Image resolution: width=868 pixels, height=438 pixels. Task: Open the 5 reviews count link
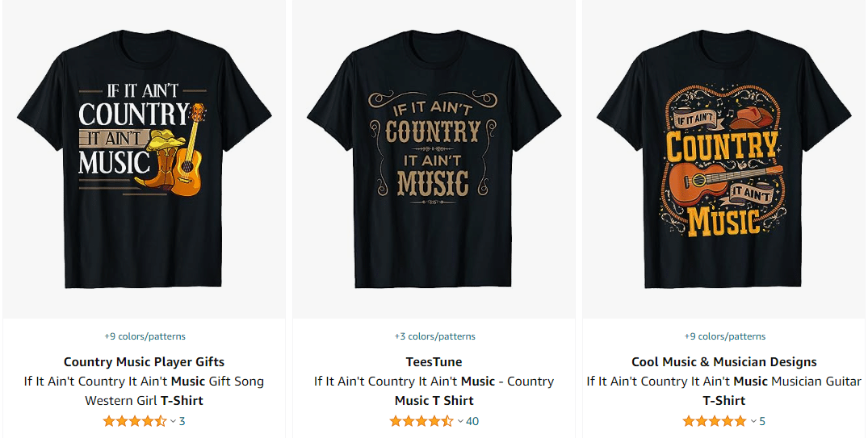762,421
